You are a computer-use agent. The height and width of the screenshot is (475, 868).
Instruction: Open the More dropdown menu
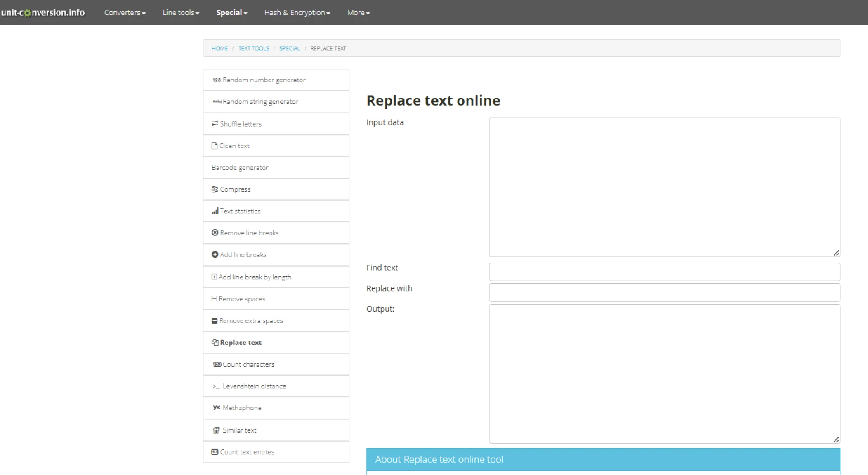pyautogui.click(x=358, y=12)
